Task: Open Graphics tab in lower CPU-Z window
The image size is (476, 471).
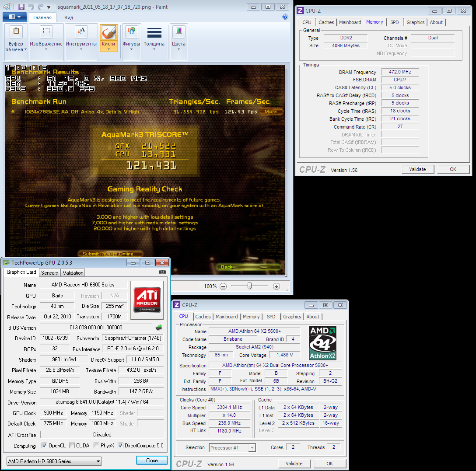Action: [292, 317]
